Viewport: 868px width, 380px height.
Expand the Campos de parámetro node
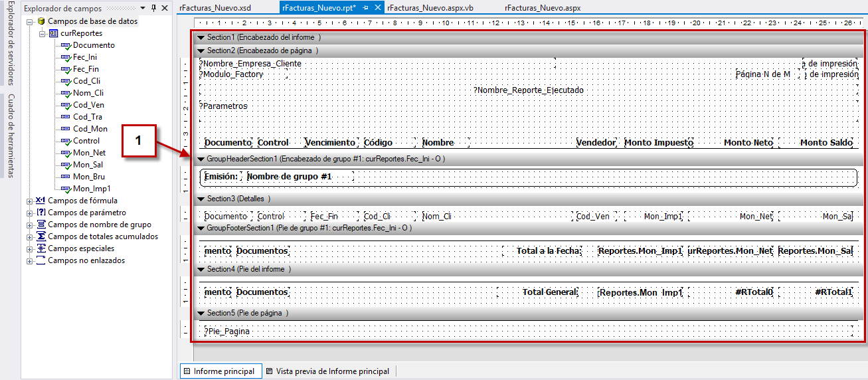29,213
